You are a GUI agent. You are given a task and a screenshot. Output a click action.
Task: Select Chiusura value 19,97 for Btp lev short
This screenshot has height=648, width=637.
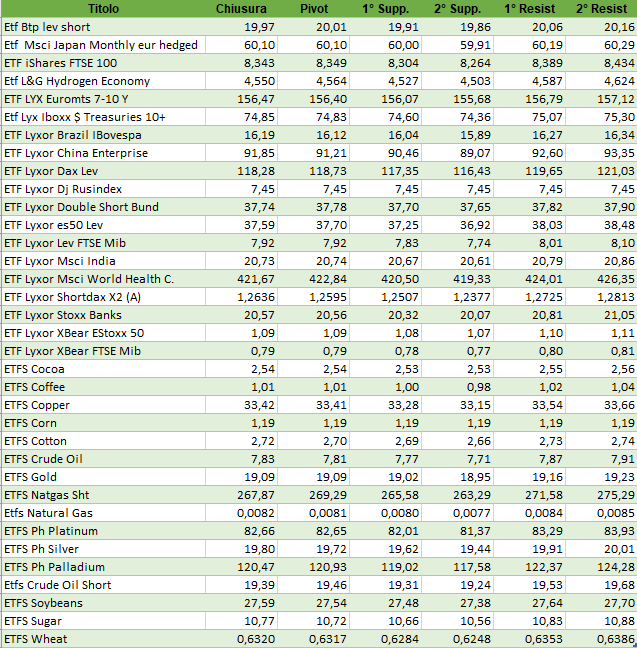tap(241, 27)
